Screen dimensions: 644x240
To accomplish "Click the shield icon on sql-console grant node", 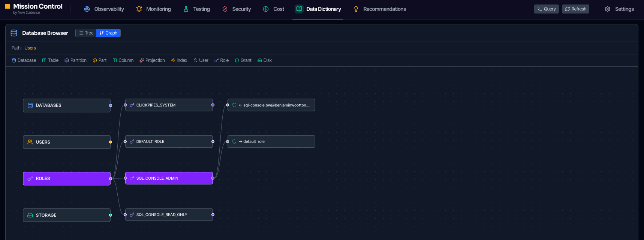I will (234, 105).
